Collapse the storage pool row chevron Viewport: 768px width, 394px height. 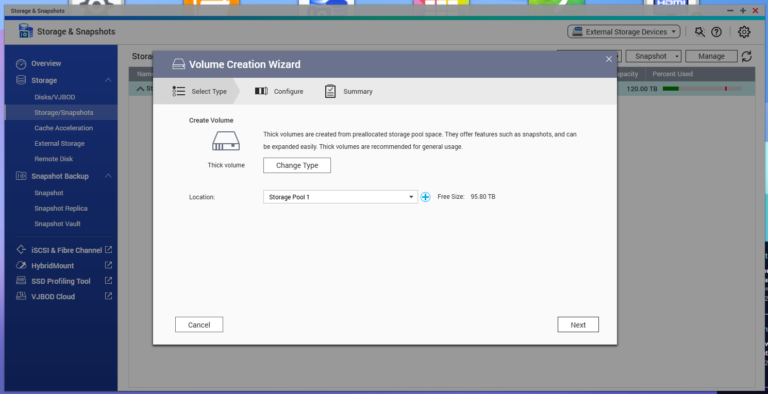click(x=140, y=89)
